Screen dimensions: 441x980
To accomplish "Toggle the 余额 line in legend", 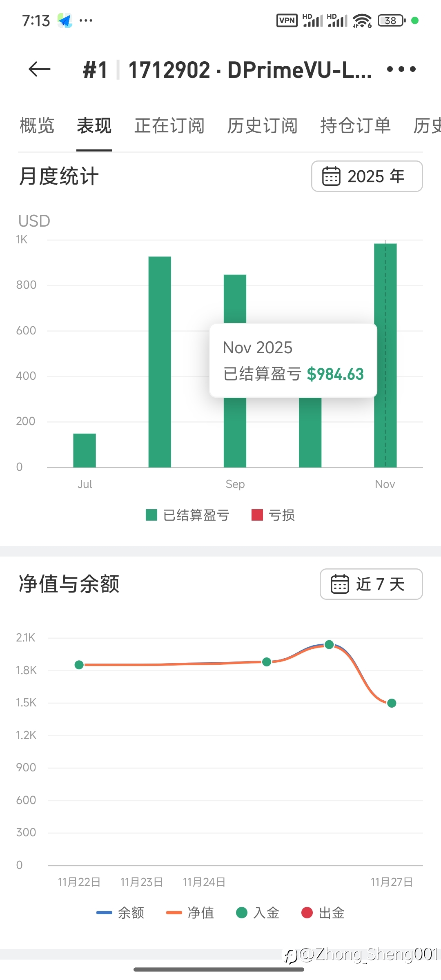I will (120, 913).
